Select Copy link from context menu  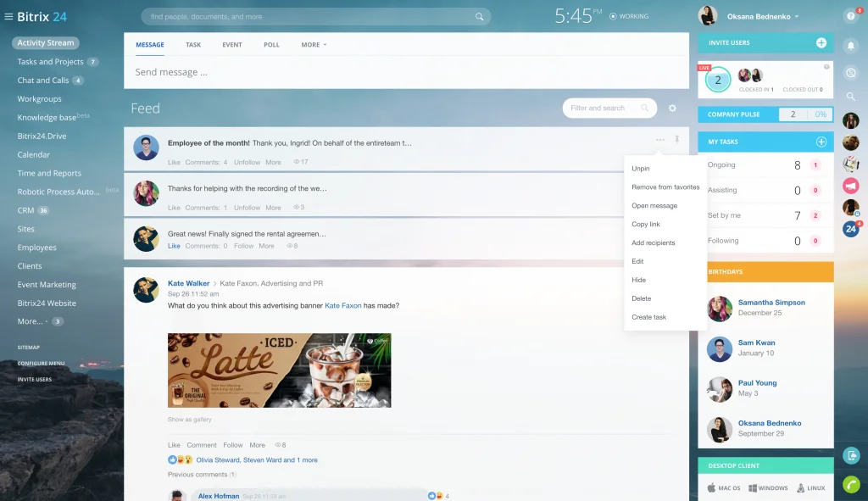[646, 225]
